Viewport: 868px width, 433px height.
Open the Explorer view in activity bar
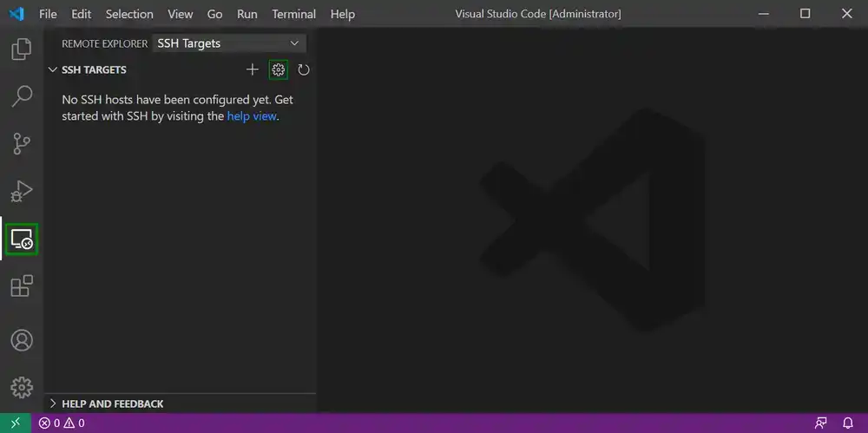pos(22,49)
